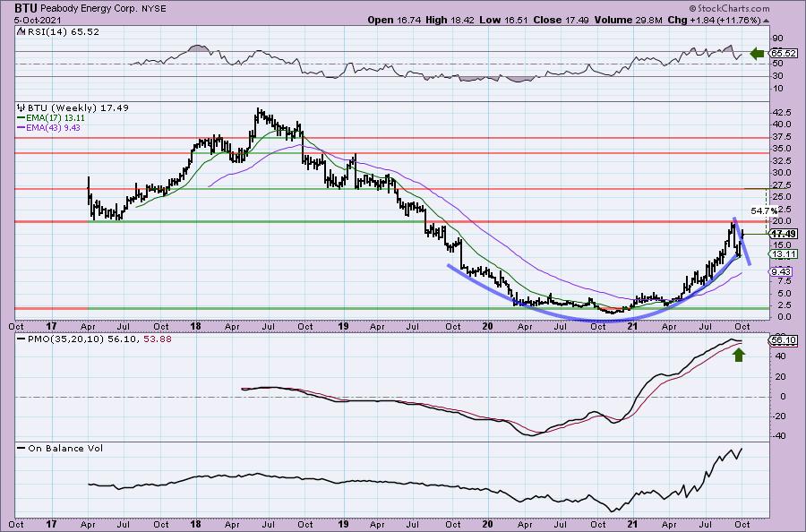Image resolution: width=806 pixels, height=532 pixels.
Task: Select the 5-Oct-2021 chart date
Action: point(38,20)
